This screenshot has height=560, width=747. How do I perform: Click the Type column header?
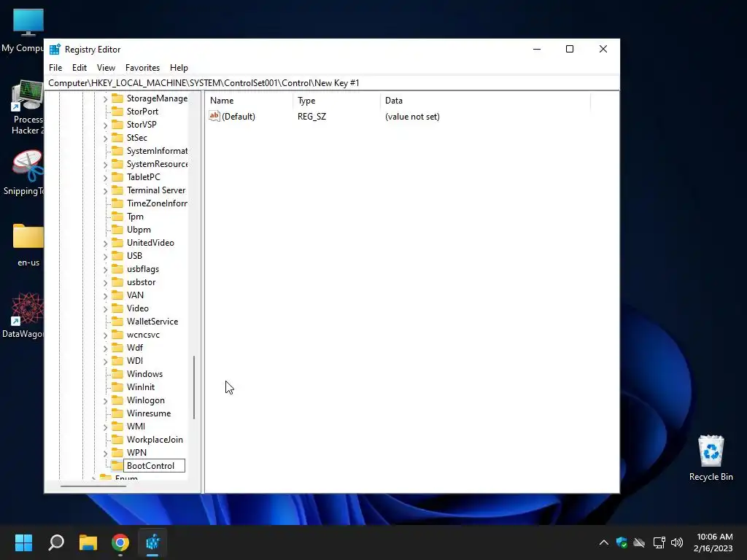336,101
